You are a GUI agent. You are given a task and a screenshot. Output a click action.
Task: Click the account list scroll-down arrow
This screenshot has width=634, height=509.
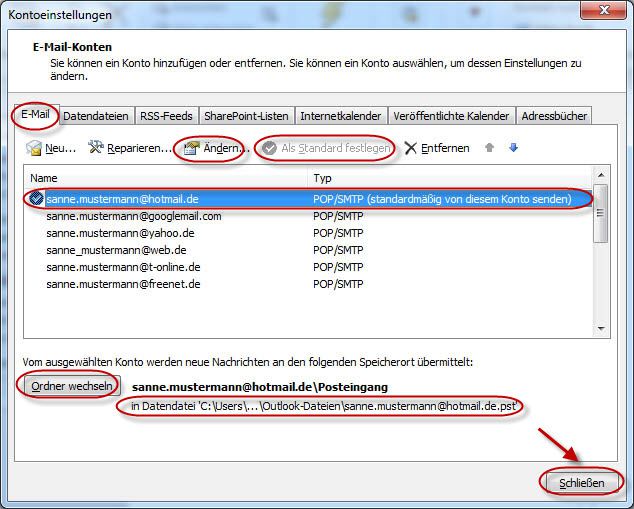click(x=601, y=329)
